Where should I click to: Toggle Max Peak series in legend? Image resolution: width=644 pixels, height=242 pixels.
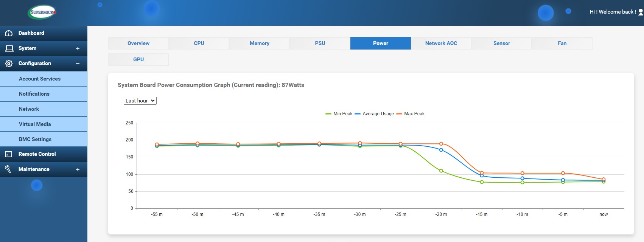pos(411,114)
